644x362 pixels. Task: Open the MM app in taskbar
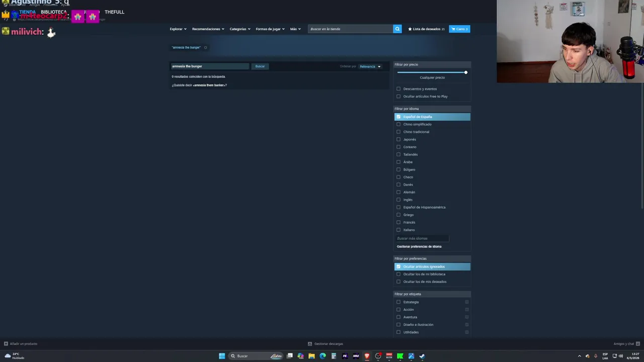(x=356, y=356)
